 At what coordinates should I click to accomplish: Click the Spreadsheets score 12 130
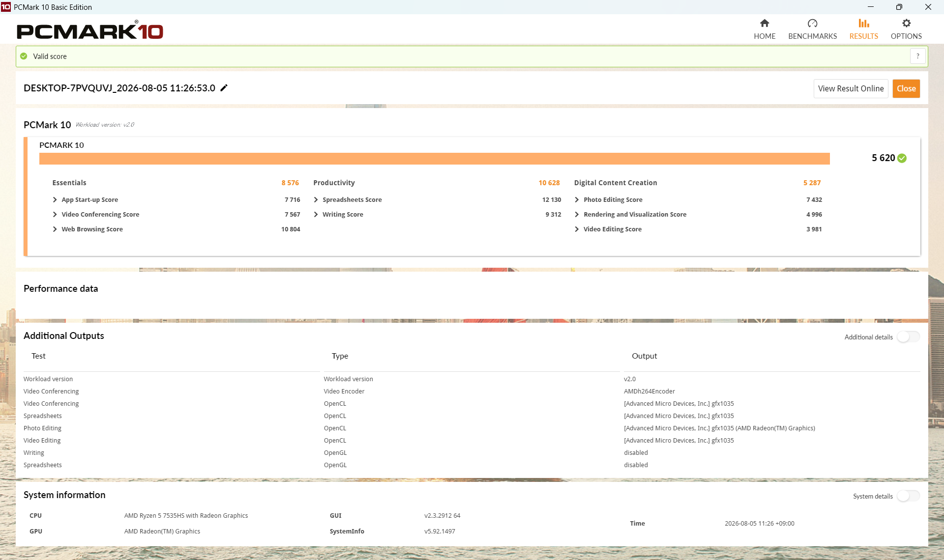pos(551,200)
